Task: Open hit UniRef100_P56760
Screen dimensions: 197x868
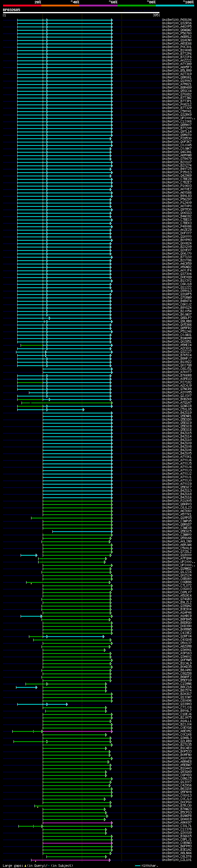Action: pyautogui.click(x=177, y=33)
